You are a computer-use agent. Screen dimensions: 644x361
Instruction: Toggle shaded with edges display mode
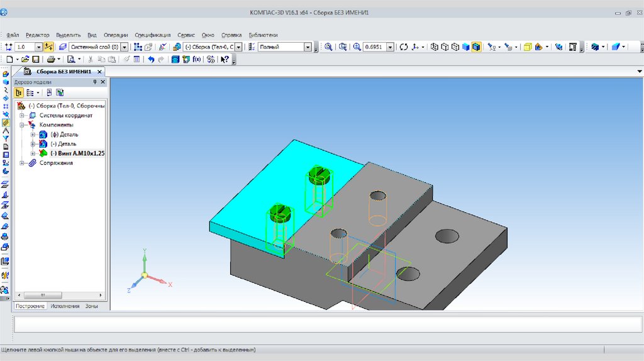[x=476, y=47]
